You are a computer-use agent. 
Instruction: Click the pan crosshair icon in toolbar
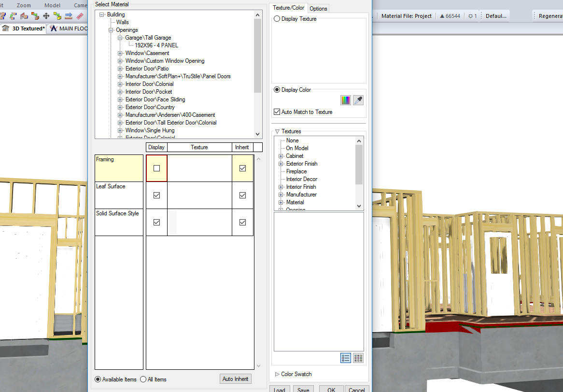click(46, 15)
